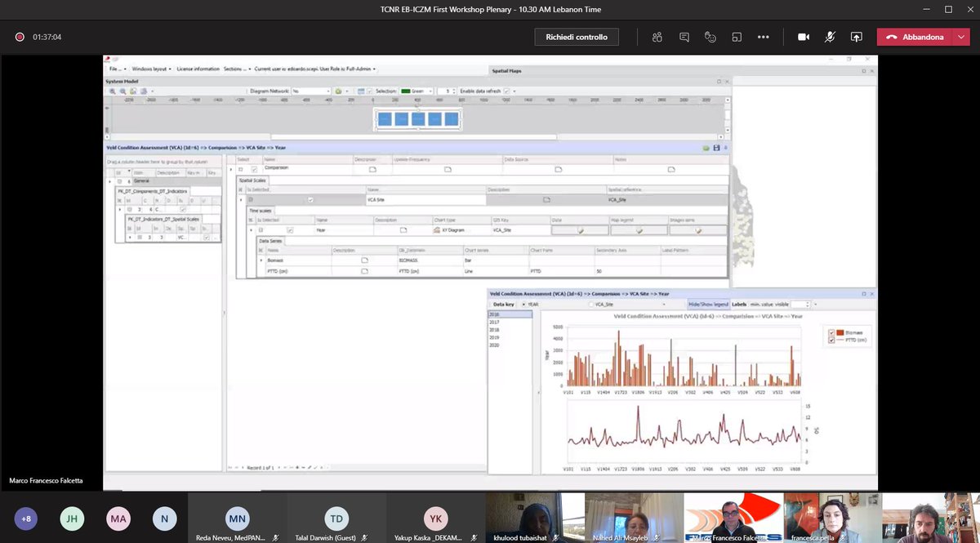Click the Abbandona leave button
This screenshot has height=543, width=980.
coord(915,37)
